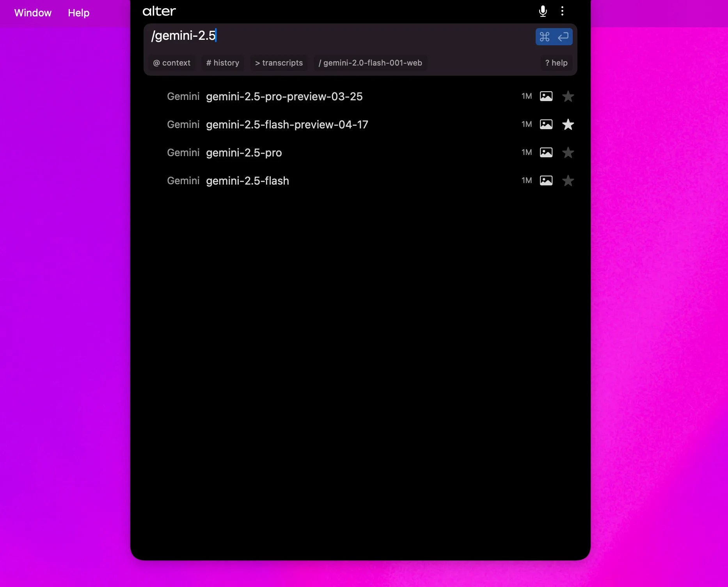Star the gemini-2.5-flash model
The width and height of the screenshot is (728, 587).
tap(568, 181)
